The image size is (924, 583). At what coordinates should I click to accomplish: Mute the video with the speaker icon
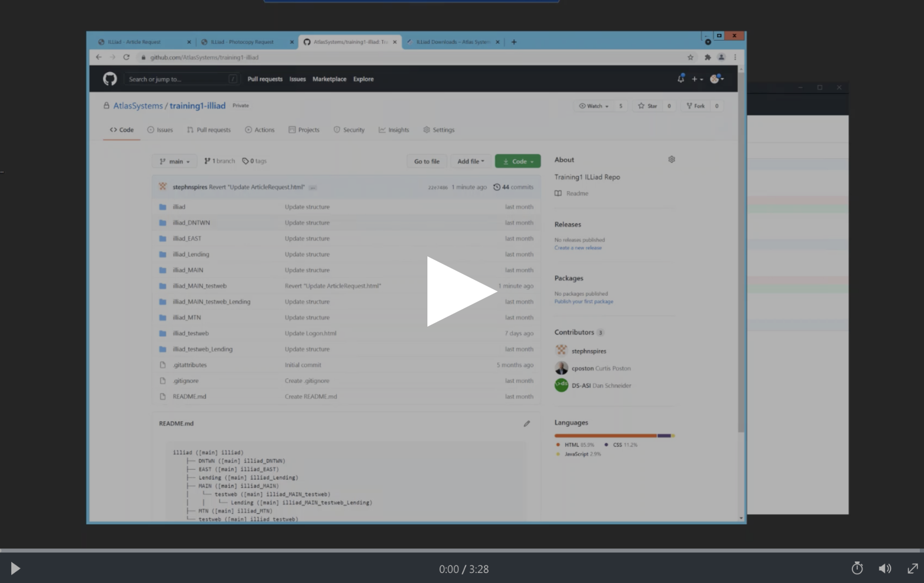coord(885,568)
